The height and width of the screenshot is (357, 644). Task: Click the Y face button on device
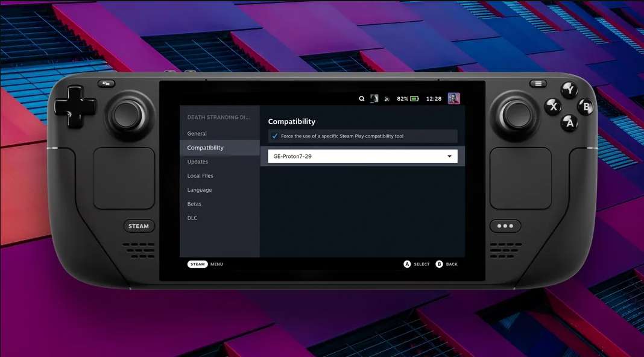[569, 89]
